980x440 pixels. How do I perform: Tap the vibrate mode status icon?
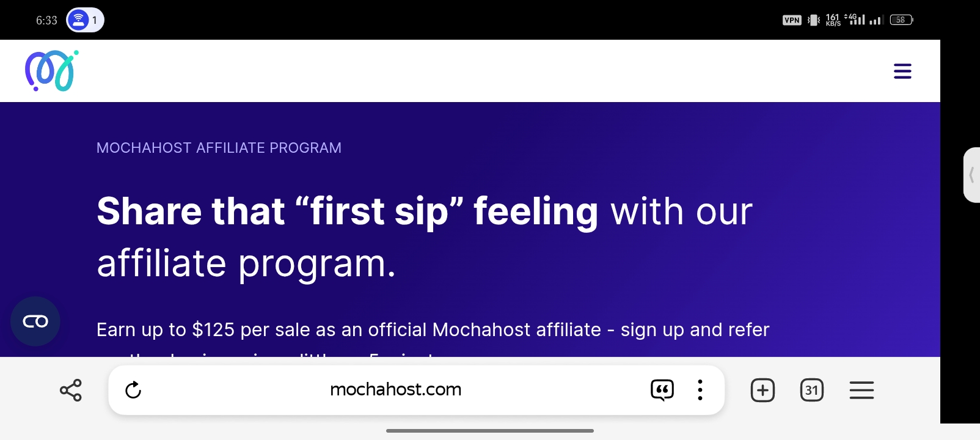coord(813,20)
